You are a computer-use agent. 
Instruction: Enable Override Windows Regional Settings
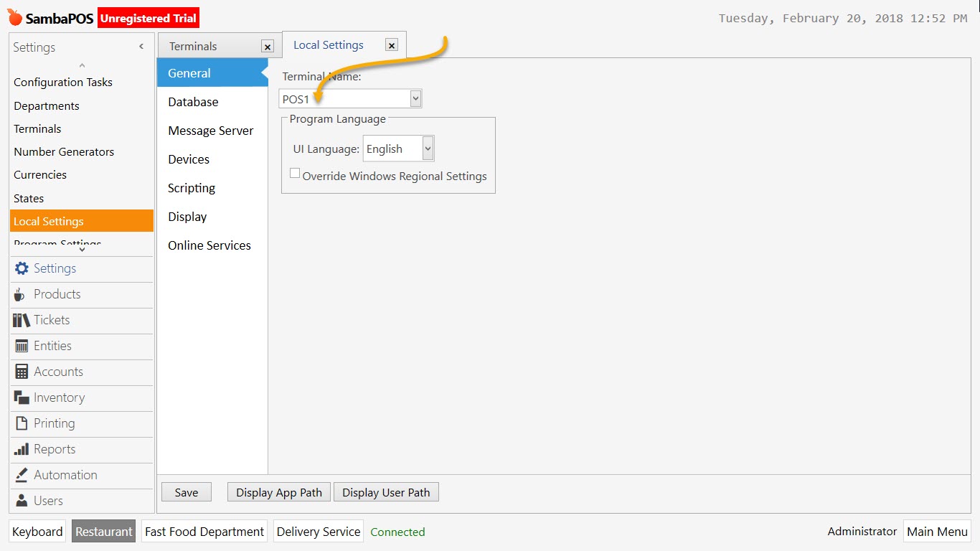pyautogui.click(x=295, y=172)
